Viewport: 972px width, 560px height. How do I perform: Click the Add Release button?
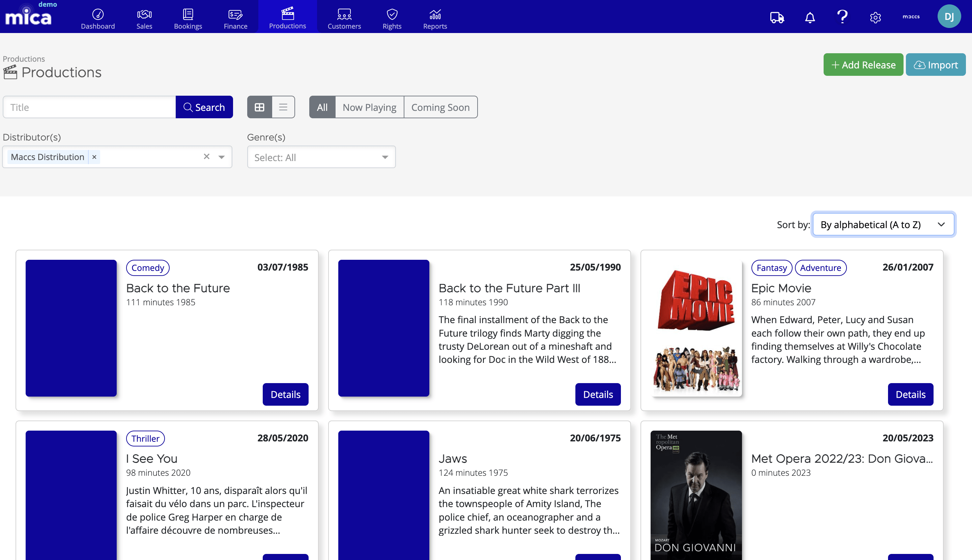click(863, 64)
